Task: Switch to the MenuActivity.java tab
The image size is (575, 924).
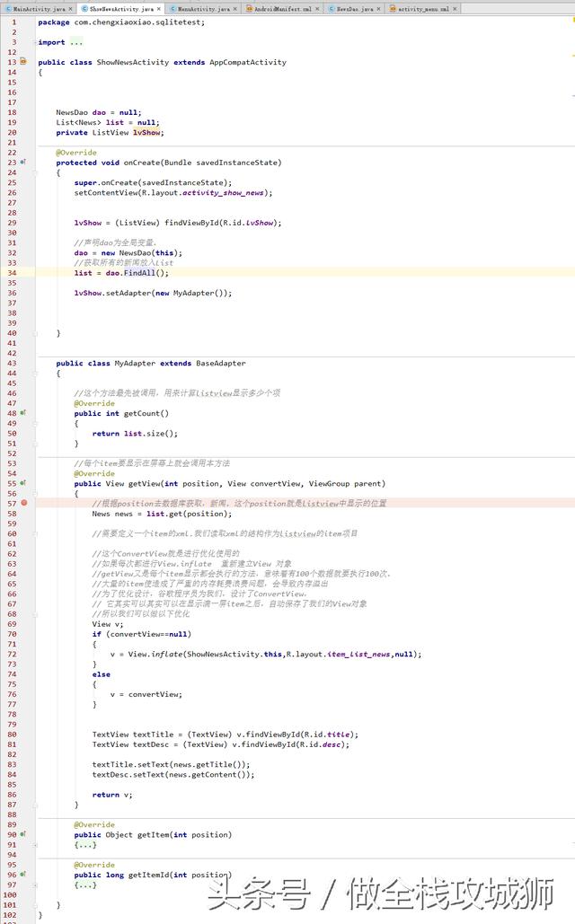Action: pyautogui.click(x=203, y=9)
